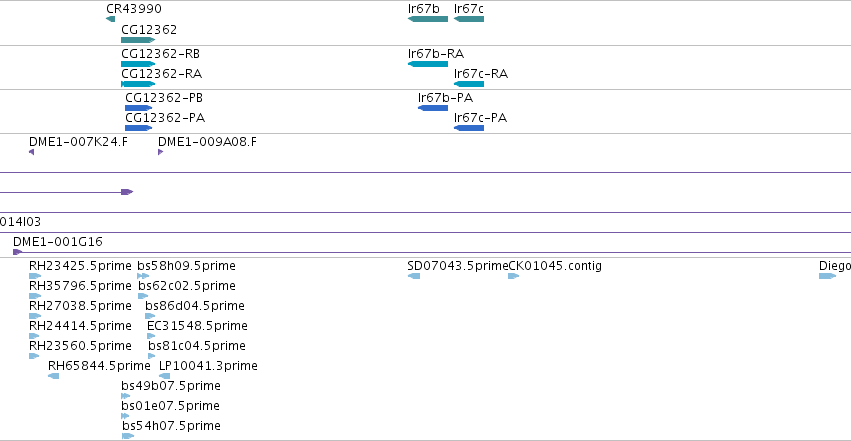Select the Ir67b gene arrow

pos(428,19)
